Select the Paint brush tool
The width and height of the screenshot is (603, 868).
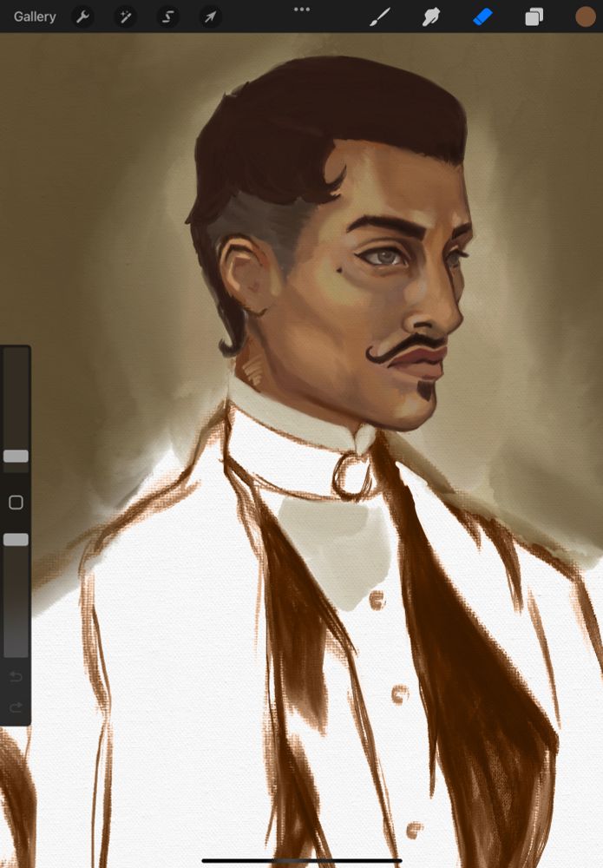click(380, 16)
